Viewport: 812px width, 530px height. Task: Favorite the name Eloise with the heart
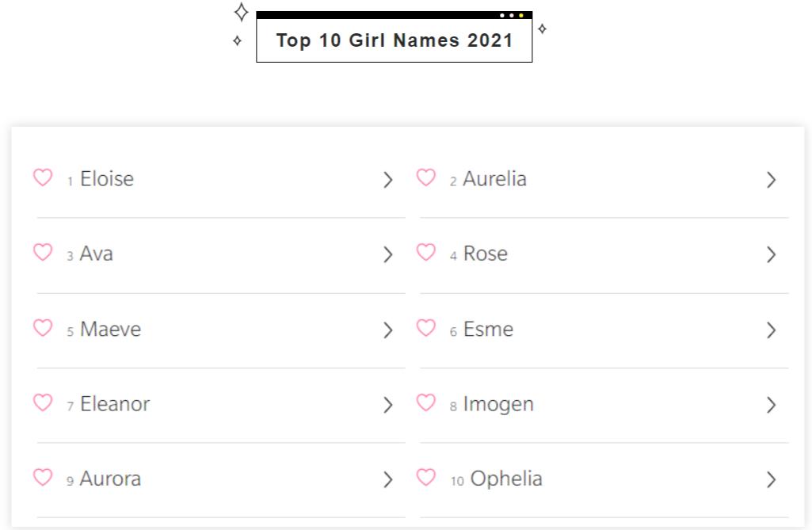[x=43, y=178]
